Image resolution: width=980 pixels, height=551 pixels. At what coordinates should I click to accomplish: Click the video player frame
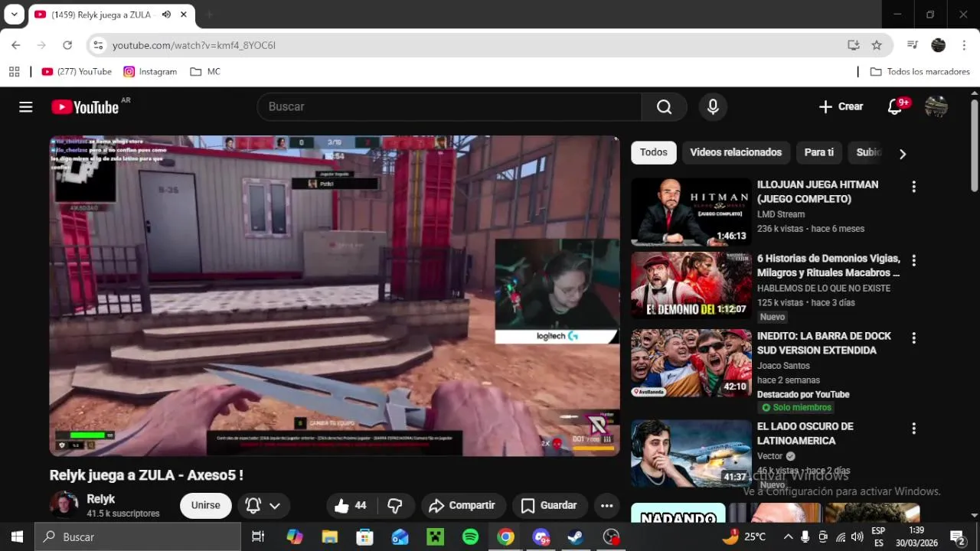pos(335,296)
